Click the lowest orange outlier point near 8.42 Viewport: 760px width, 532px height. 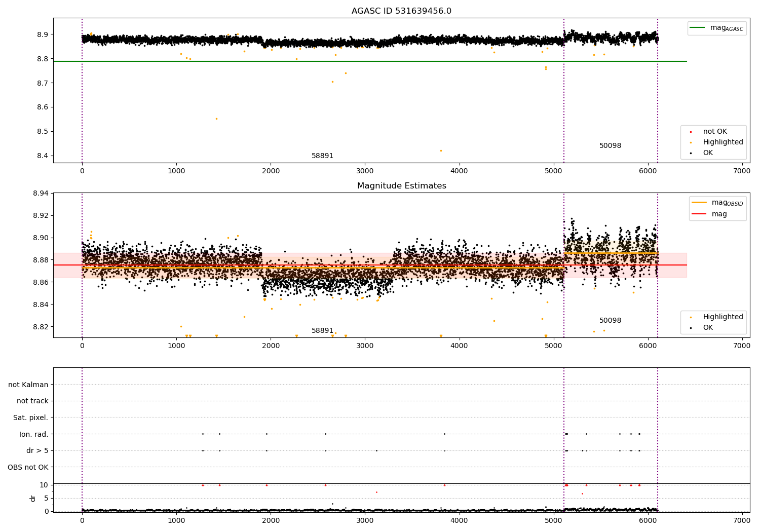point(441,150)
